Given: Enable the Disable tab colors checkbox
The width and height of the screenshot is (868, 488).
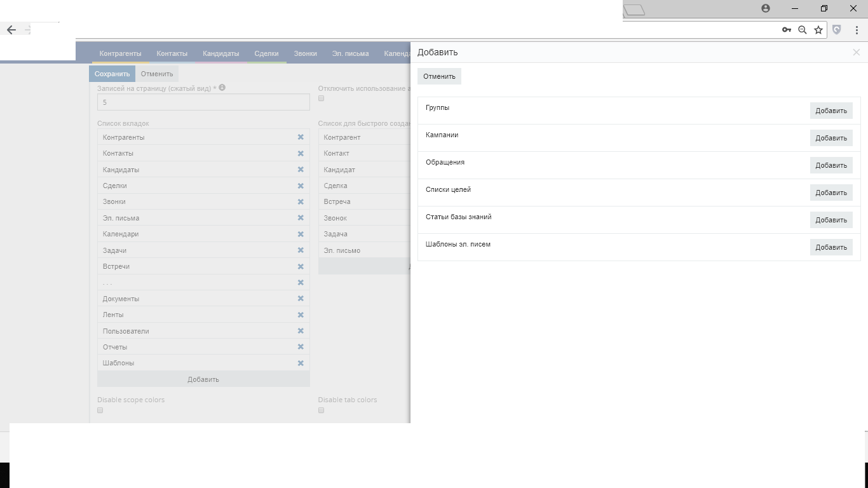Looking at the screenshot, I should (322, 410).
